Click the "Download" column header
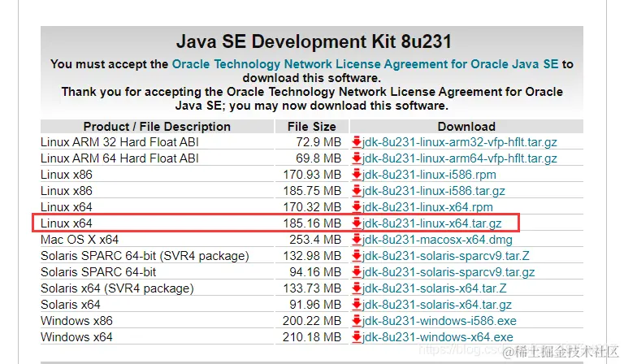 click(466, 127)
